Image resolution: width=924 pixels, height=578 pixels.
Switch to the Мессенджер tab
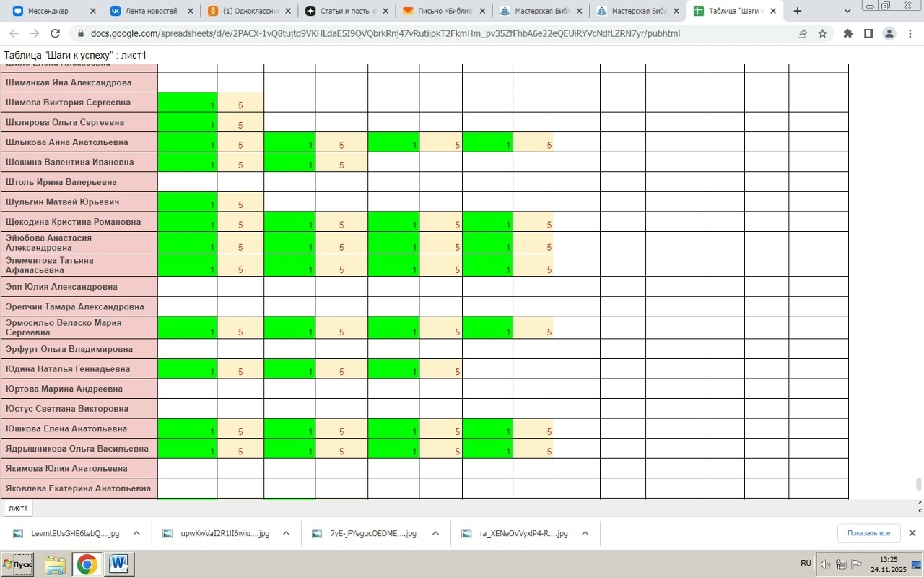[x=51, y=11]
